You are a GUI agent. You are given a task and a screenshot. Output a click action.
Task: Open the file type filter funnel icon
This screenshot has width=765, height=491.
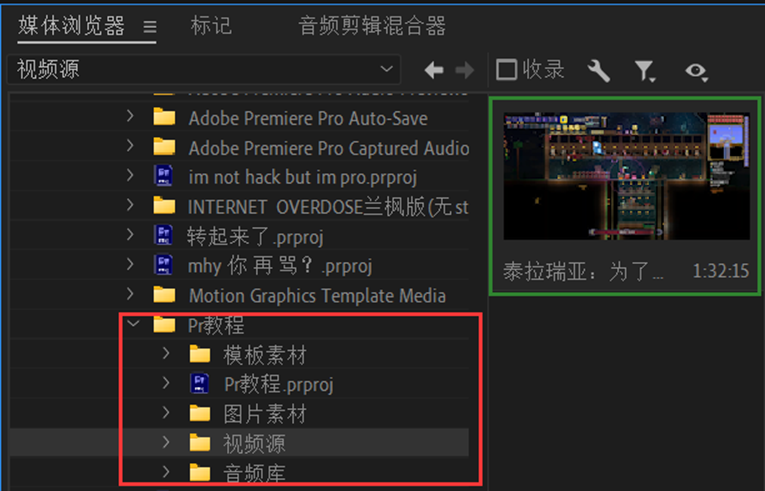tap(645, 70)
